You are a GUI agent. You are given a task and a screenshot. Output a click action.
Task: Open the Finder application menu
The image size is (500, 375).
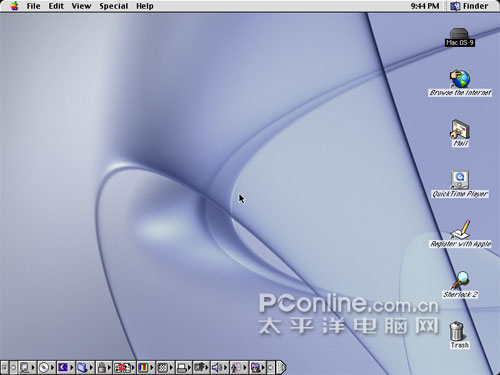pos(469,6)
